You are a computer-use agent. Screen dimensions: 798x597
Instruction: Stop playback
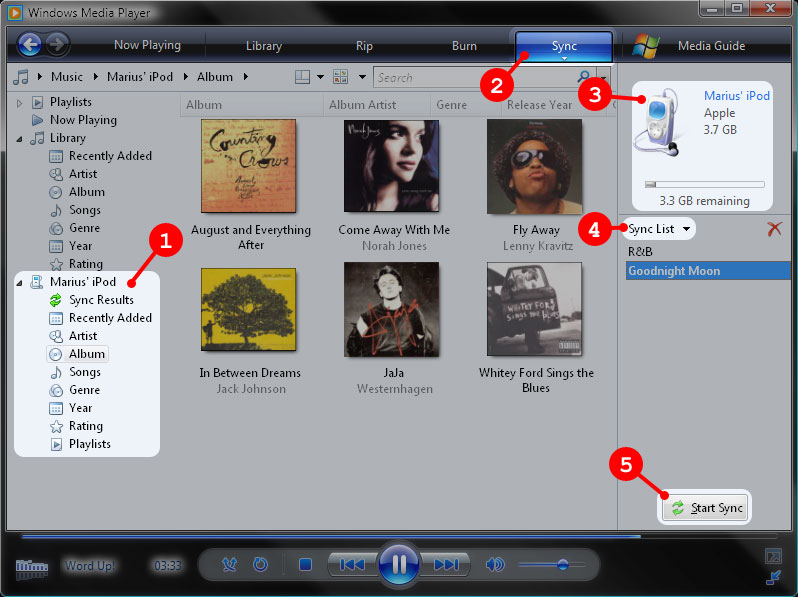[305, 564]
